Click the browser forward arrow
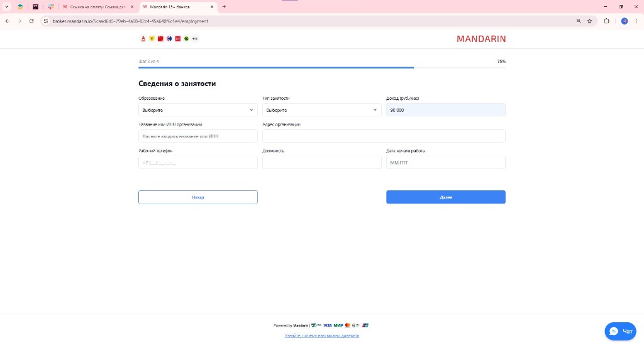Screen dimensions: 644x348 19,21
